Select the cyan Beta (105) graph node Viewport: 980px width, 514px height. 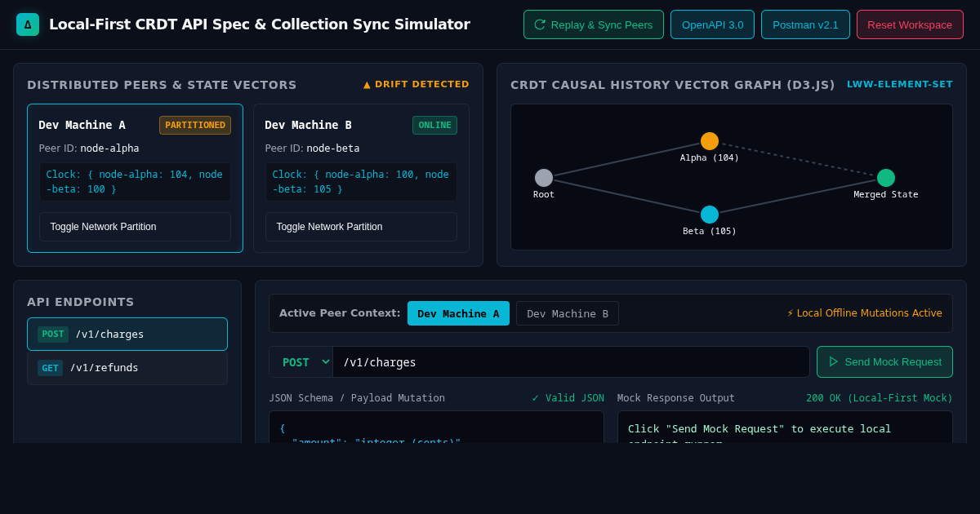[710, 215]
